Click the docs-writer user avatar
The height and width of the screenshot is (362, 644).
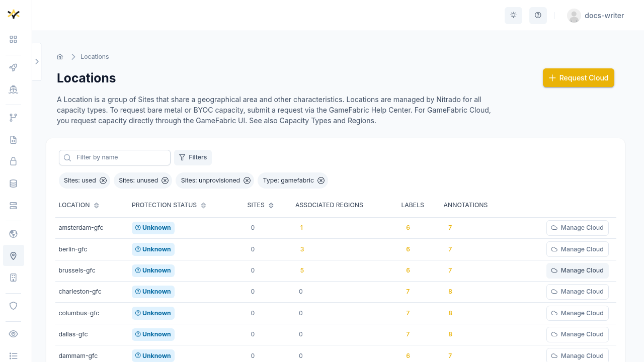pos(574,16)
